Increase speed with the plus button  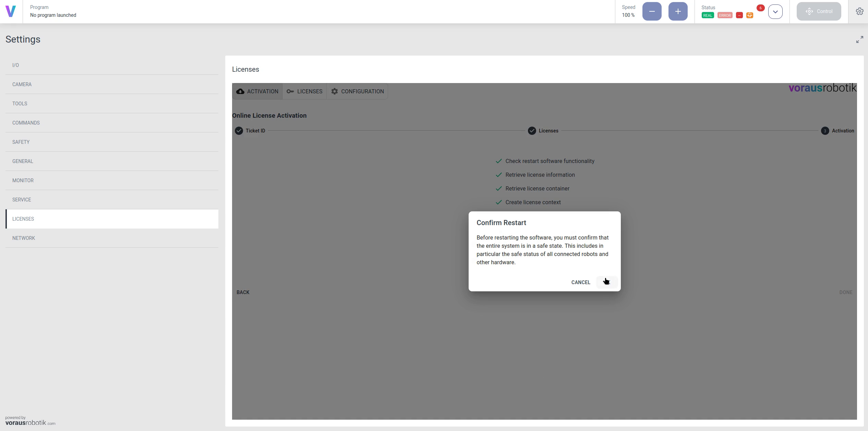click(x=678, y=11)
